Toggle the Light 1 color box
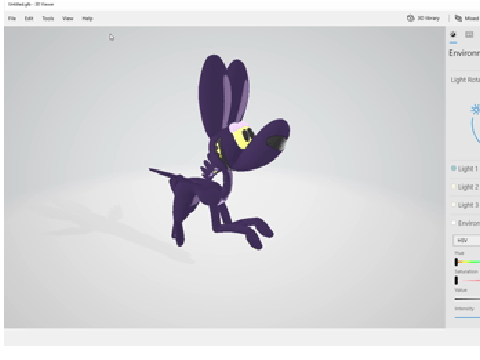Viewport: 480px width, 360px height. [453, 168]
